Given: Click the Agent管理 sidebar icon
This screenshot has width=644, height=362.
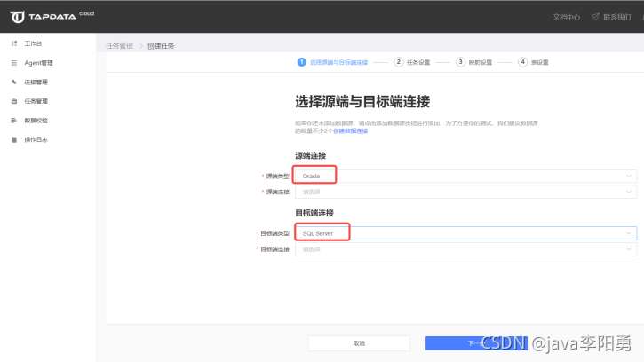Looking at the screenshot, I should coord(14,63).
